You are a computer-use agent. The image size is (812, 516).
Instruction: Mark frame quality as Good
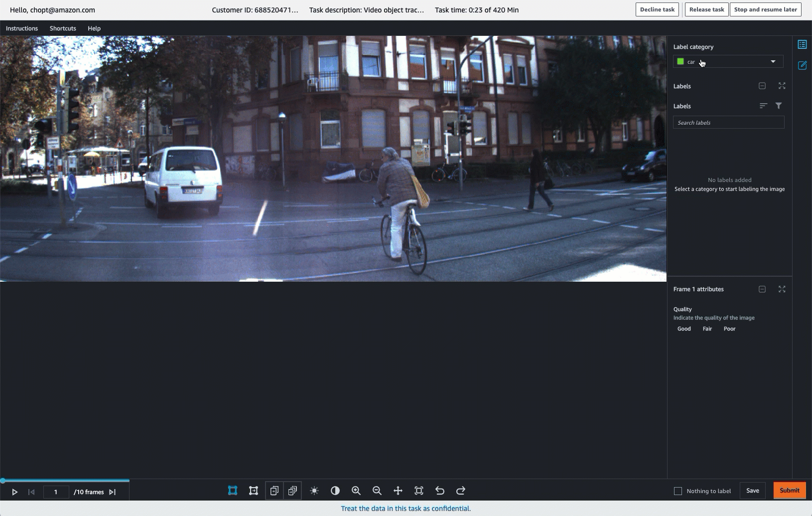[683, 329]
